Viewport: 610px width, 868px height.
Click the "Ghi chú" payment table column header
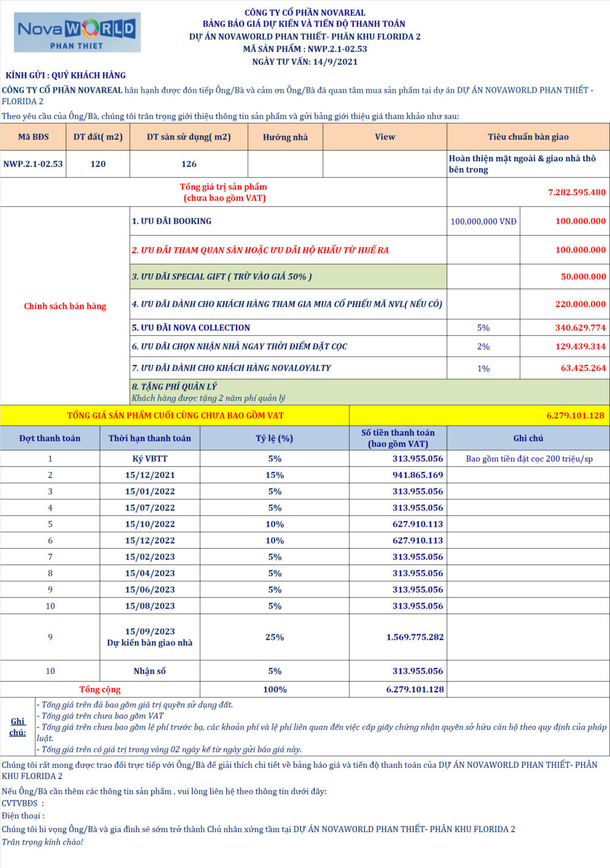(x=528, y=438)
